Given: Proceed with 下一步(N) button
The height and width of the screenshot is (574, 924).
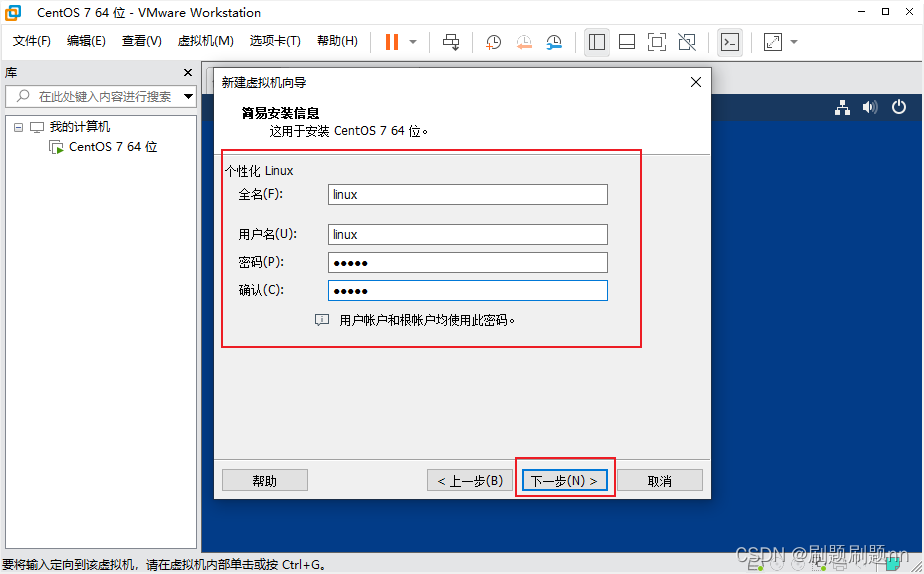Looking at the screenshot, I should [x=565, y=481].
